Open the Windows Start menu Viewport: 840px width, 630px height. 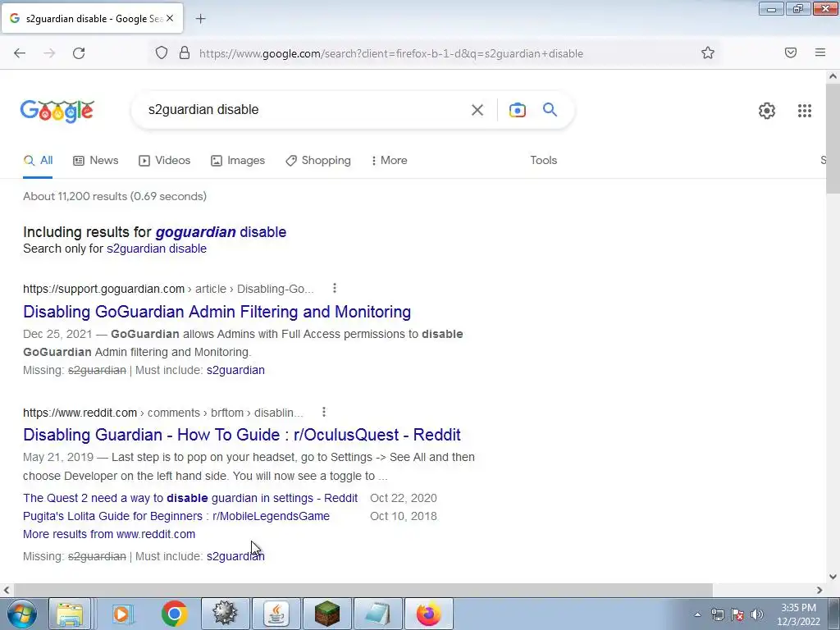pos(21,614)
